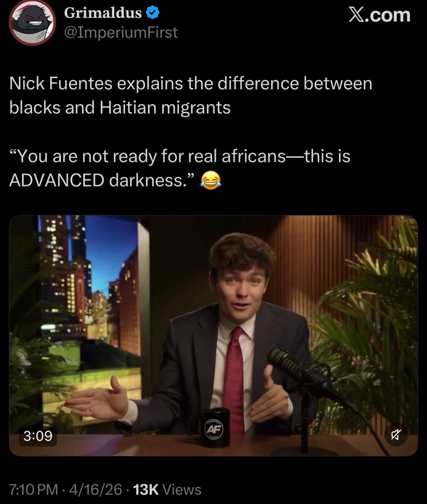Open the 7:10 PM timestamp link

click(x=34, y=489)
